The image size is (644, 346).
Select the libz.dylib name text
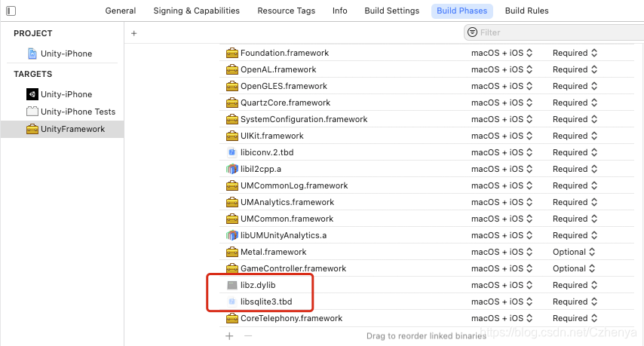tap(258, 285)
